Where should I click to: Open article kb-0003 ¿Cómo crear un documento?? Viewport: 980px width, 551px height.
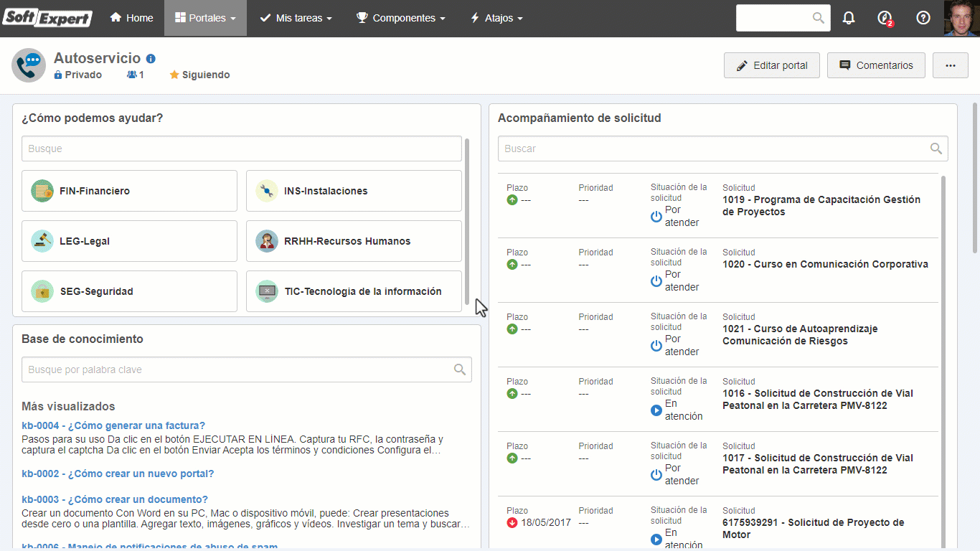(115, 499)
